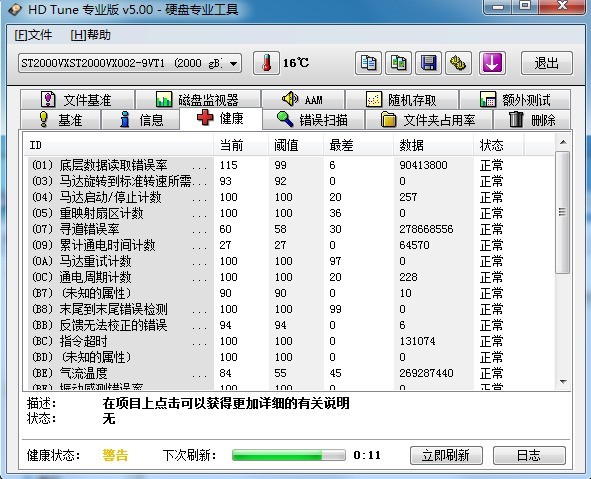Switch to the 错误扫描 tab
This screenshot has height=479, width=591.
(x=313, y=120)
